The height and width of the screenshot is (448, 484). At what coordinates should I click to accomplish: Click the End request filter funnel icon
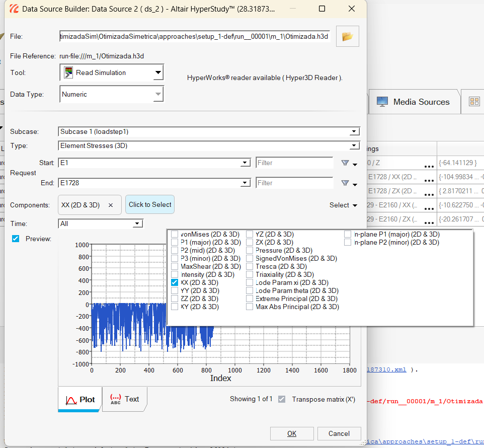345,183
